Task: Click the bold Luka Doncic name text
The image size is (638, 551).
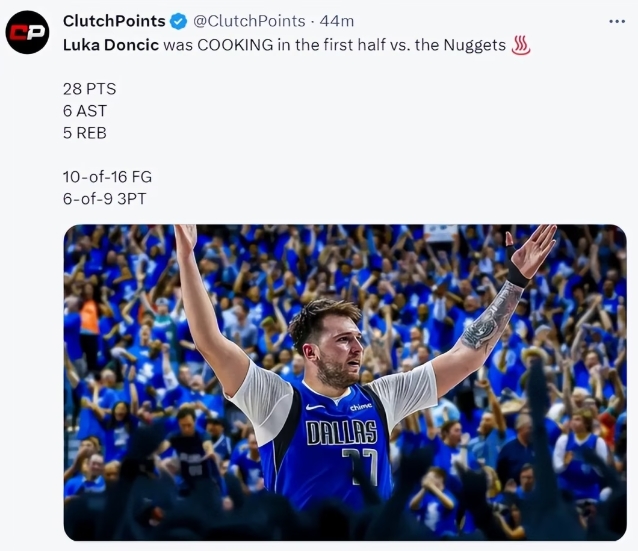Action: coord(110,45)
